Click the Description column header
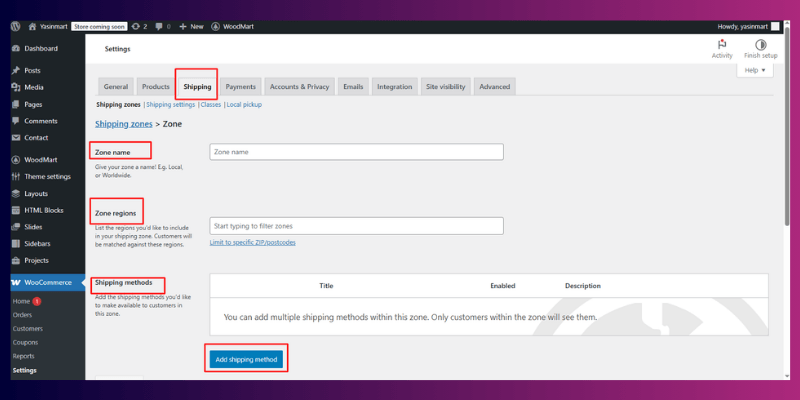 tap(583, 286)
